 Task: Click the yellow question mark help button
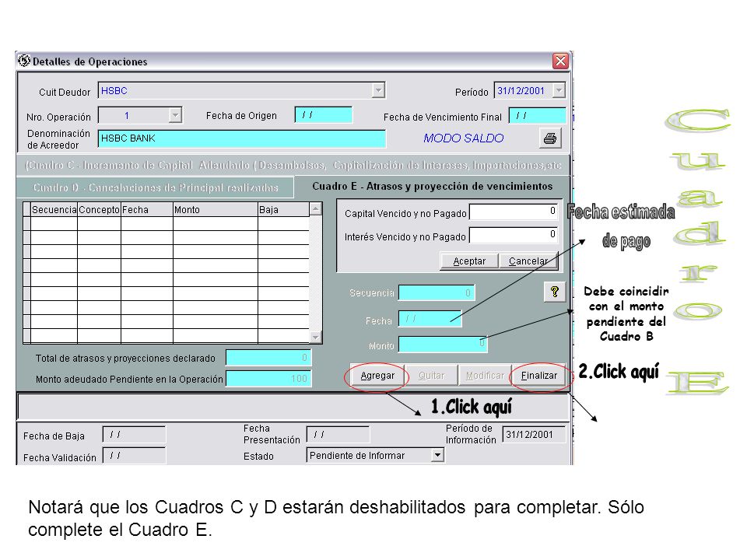(555, 292)
